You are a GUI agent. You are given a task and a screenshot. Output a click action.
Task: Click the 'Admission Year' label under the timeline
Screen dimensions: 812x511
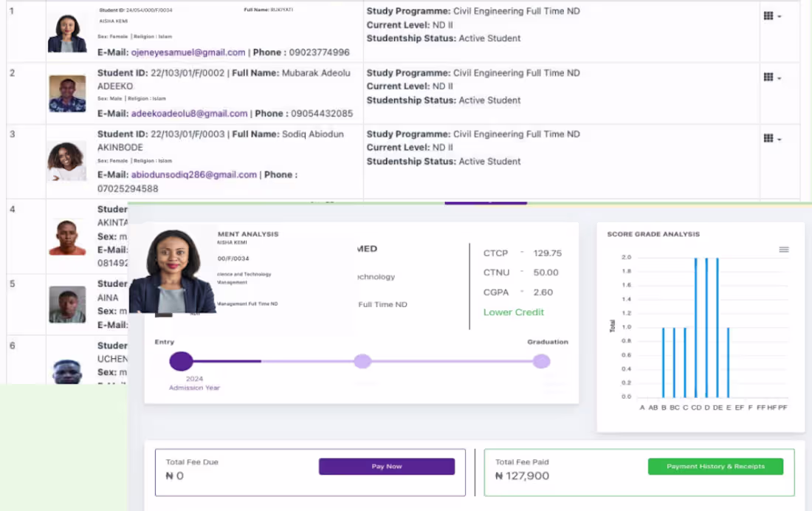[194, 388]
